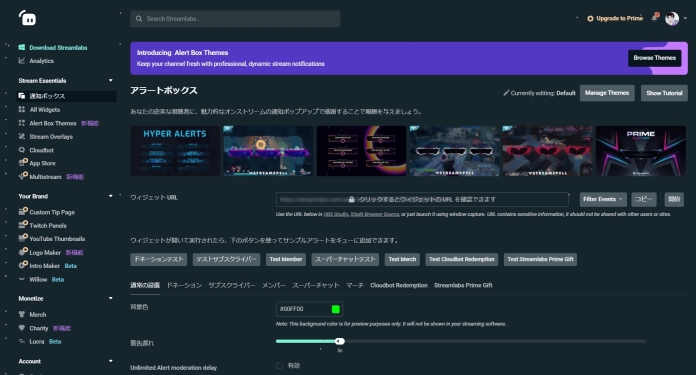The height and width of the screenshot is (375, 696).
Task: Switch to the Cloudbot Redemption tab
Action: tap(399, 285)
